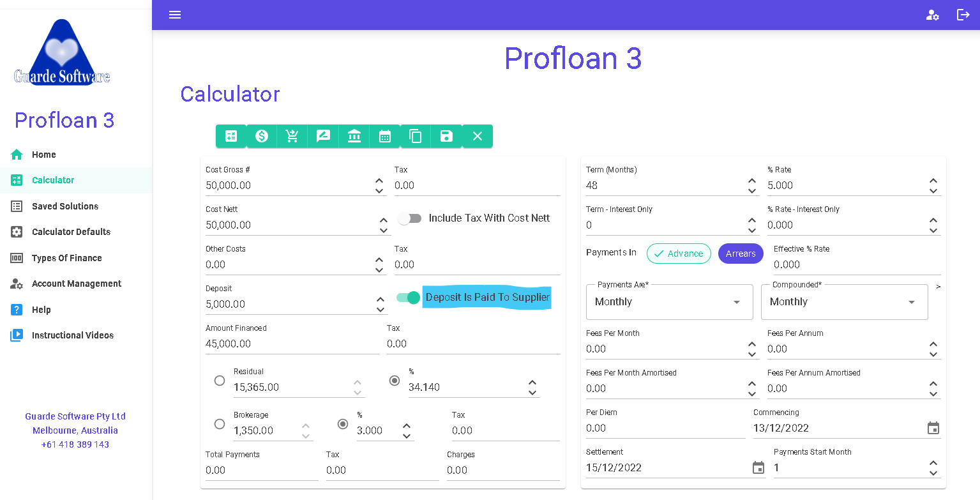
Task: Increase Payments Start Month with up arrow
Action: tap(933, 463)
